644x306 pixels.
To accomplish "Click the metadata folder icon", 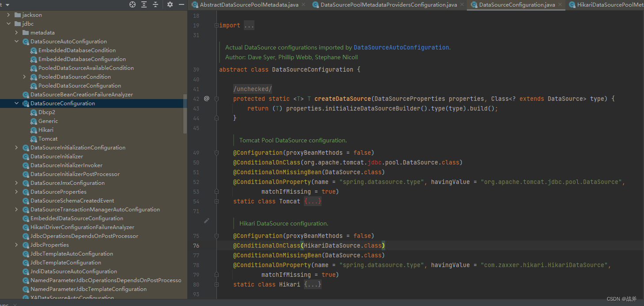I will (26, 32).
